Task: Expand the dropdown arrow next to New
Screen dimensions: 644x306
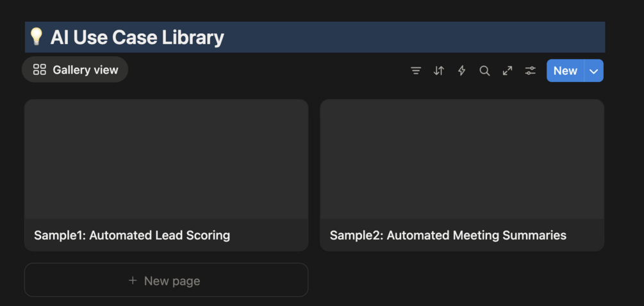Action: coord(594,71)
